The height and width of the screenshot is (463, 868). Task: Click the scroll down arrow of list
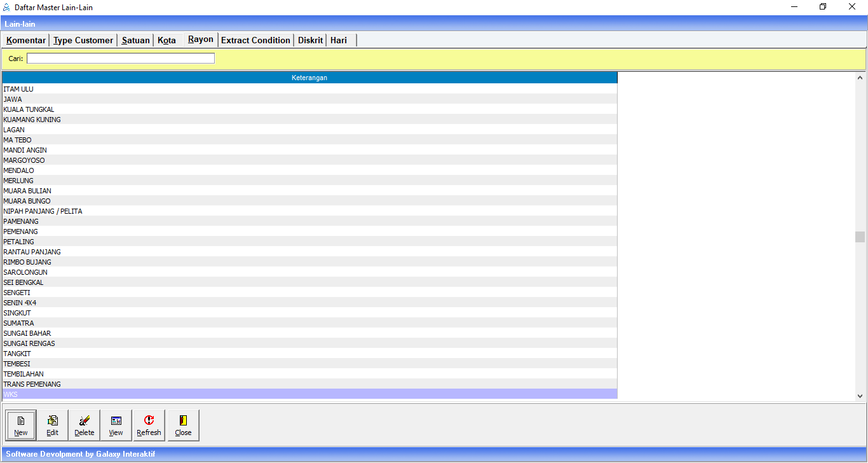click(860, 396)
